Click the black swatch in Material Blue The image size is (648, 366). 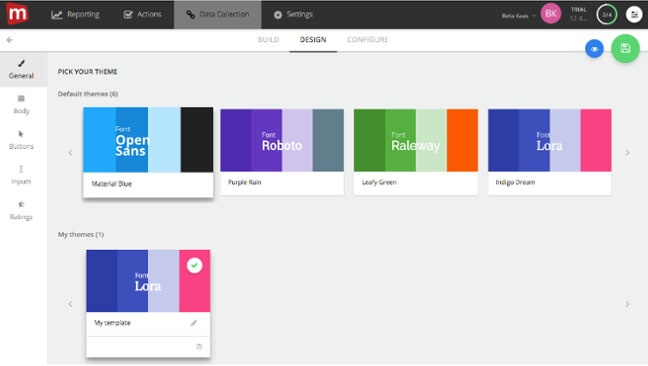pyautogui.click(x=197, y=140)
